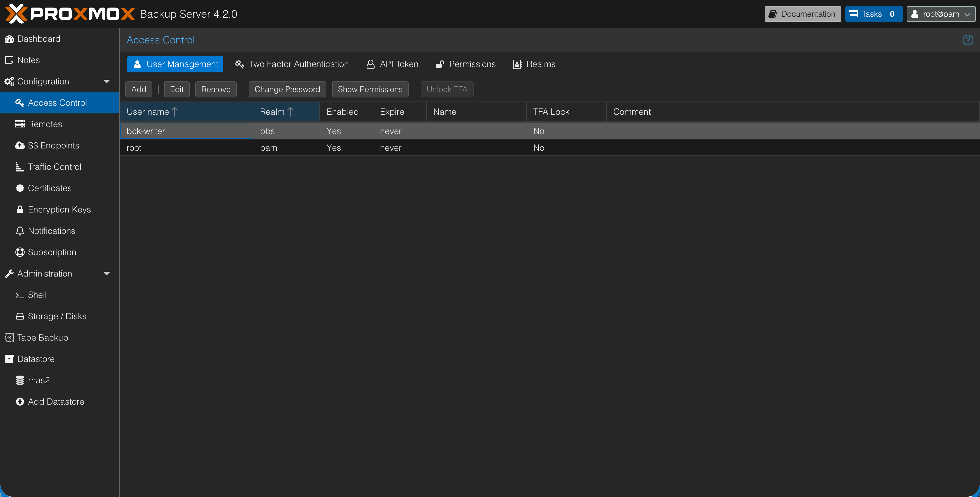Click the Subscription lifebuoy icon
The width and height of the screenshot is (980, 497).
(x=20, y=252)
